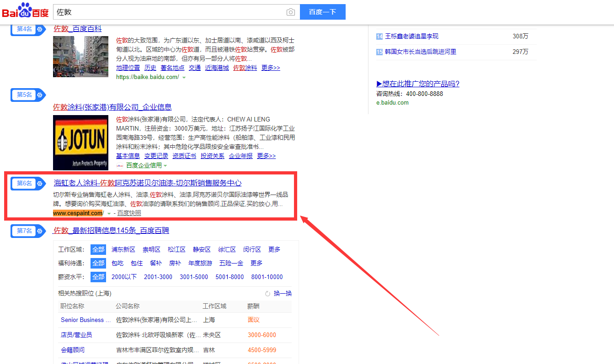Open the 资质证书 company link
Image resolution: width=614 pixels, height=364 pixels.
(x=184, y=156)
